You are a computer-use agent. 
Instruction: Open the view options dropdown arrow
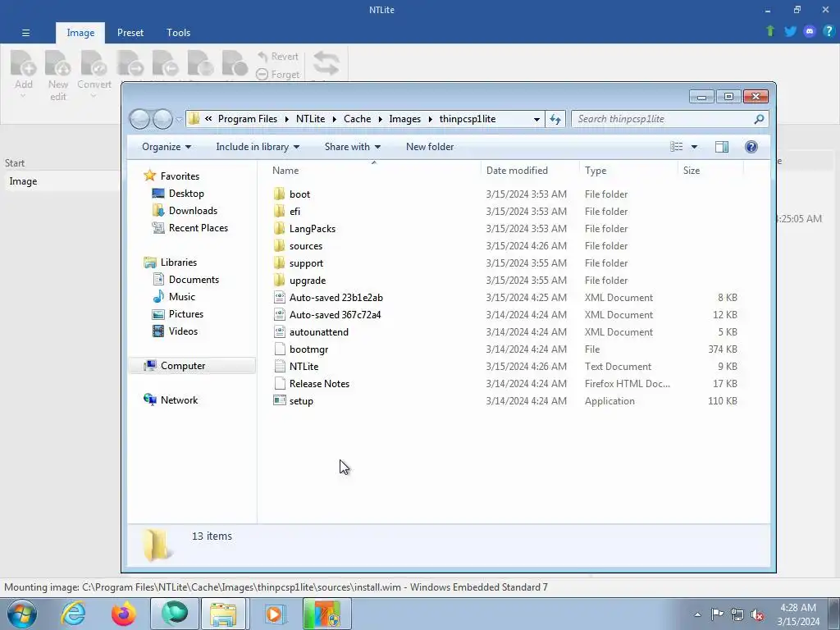(x=694, y=147)
